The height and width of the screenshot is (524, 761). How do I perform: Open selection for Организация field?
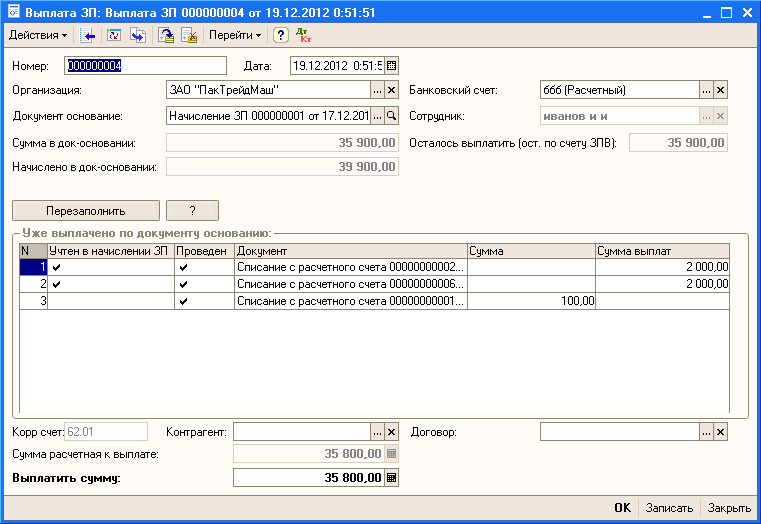pos(378,90)
